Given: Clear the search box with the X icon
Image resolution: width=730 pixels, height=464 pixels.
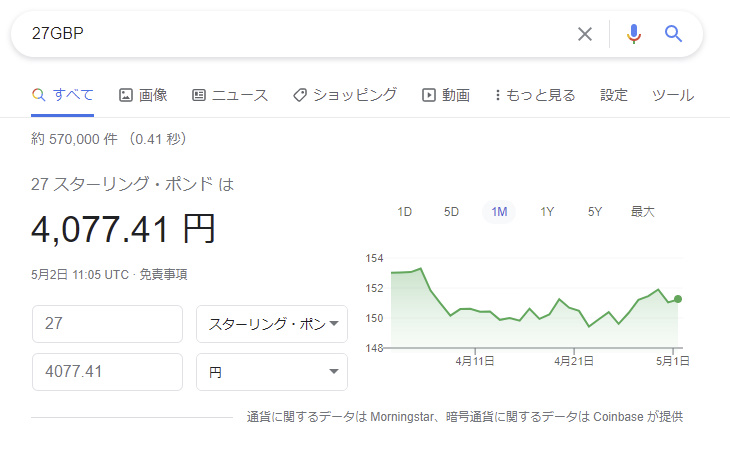Looking at the screenshot, I should [x=585, y=34].
